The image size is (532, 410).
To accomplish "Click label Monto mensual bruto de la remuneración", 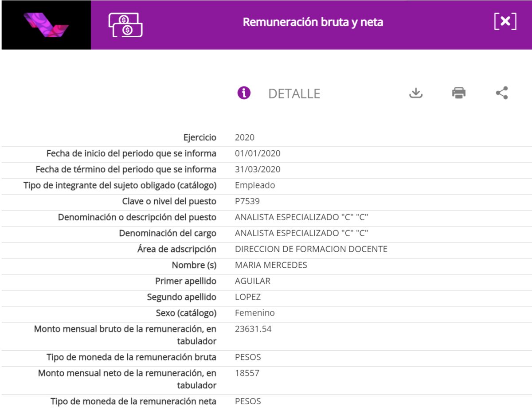I will [x=125, y=335].
